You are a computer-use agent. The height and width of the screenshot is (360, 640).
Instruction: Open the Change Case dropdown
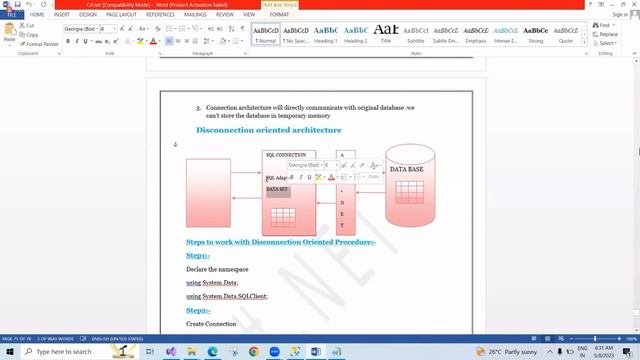(x=142, y=29)
